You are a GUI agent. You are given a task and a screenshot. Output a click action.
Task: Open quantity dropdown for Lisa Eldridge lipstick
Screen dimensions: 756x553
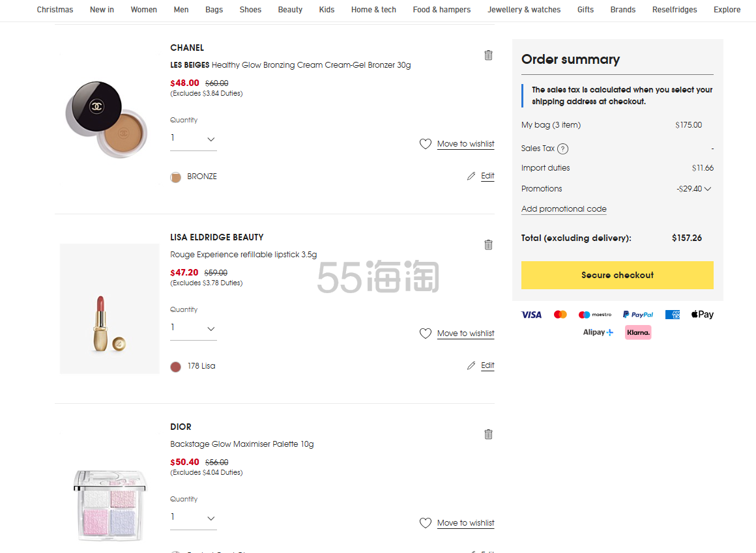coord(194,328)
